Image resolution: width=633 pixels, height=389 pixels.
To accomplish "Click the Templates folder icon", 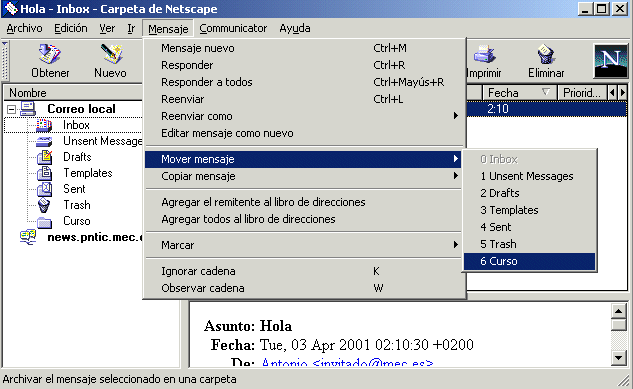I will (x=44, y=173).
